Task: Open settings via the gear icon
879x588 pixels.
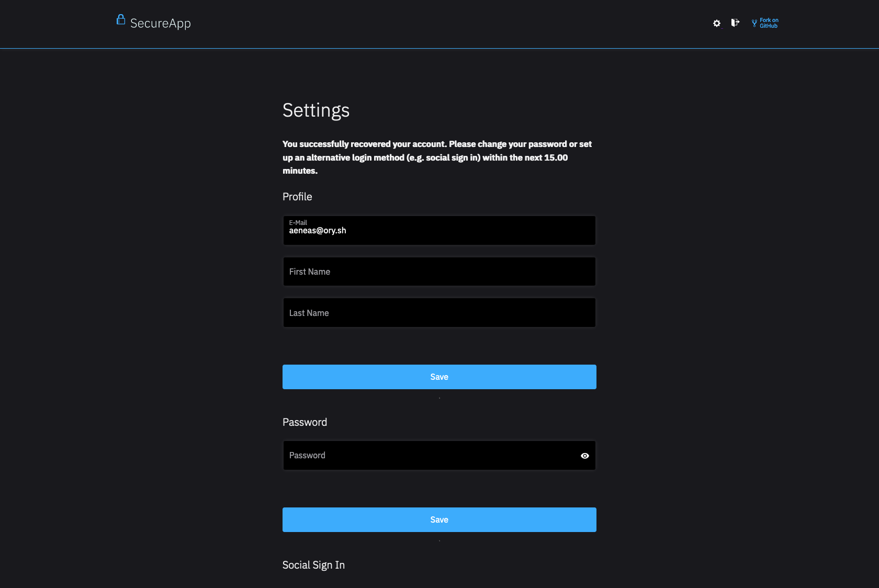Action: (717, 23)
